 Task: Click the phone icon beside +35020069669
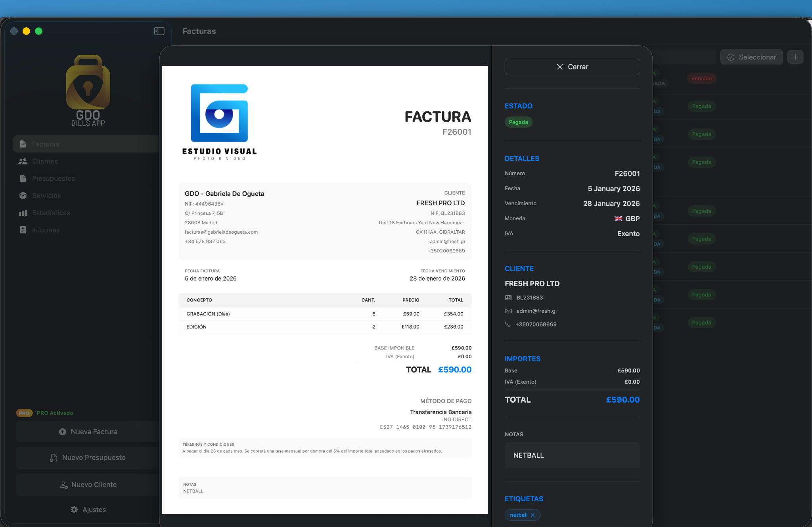pyautogui.click(x=508, y=324)
